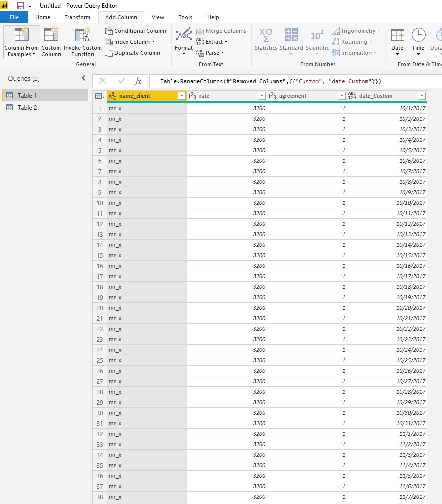
Task: Click agreement column data type icon
Action: coord(272,96)
